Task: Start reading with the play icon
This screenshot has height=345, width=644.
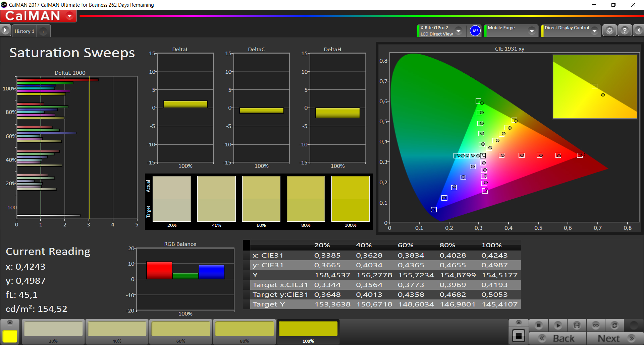Action: (558, 325)
